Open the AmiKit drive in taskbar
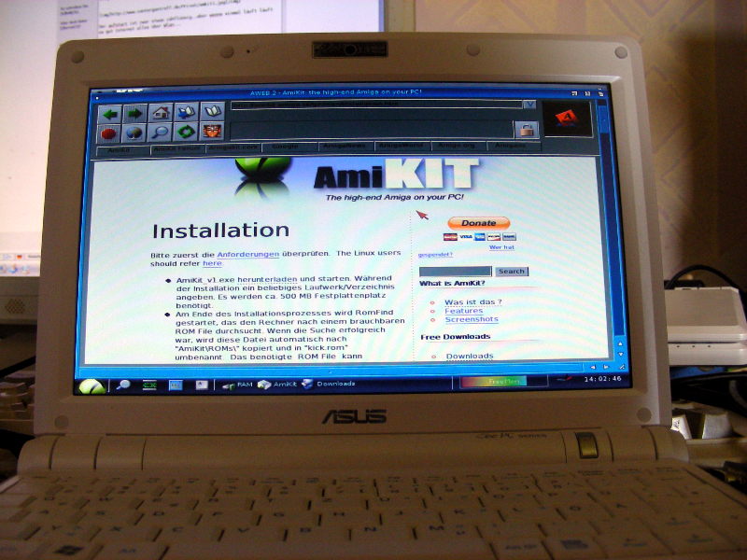 [277, 385]
